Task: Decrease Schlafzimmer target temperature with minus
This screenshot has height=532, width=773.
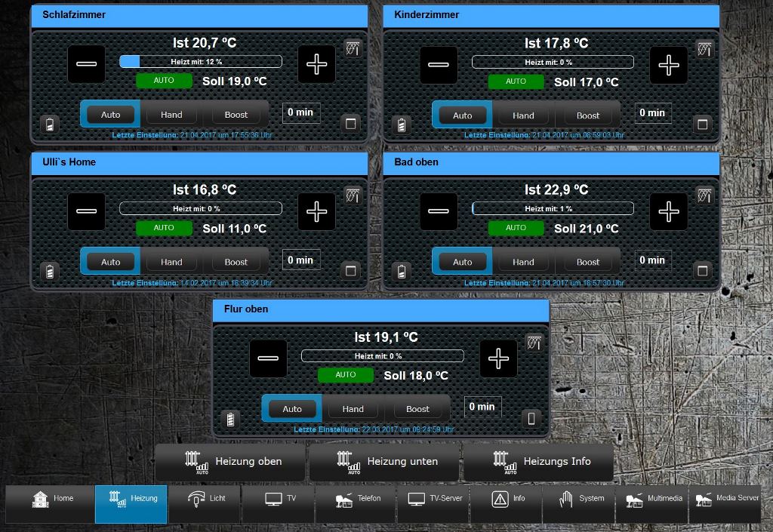Action: pyautogui.click(x=86, y=64)
